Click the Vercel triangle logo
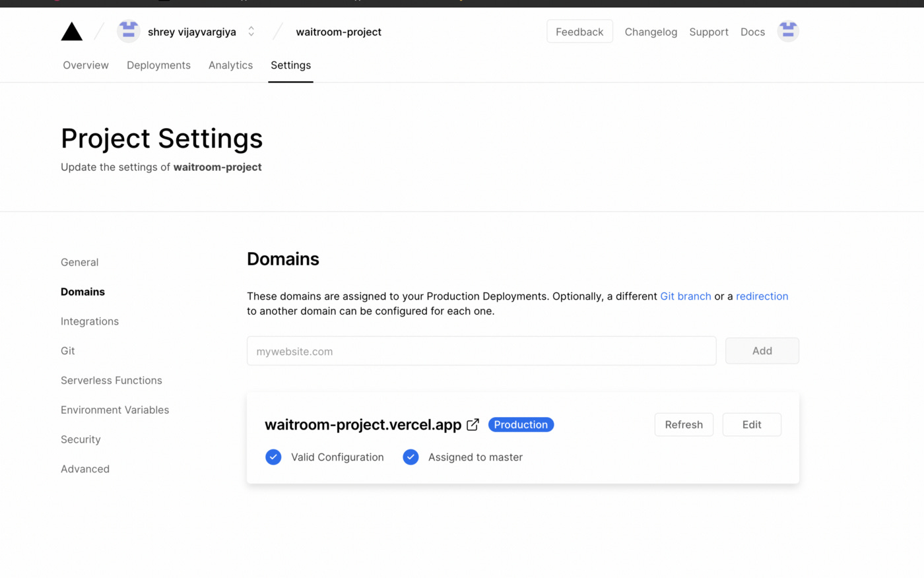Screen dimensions: 924x578 (x=71, y=32)
